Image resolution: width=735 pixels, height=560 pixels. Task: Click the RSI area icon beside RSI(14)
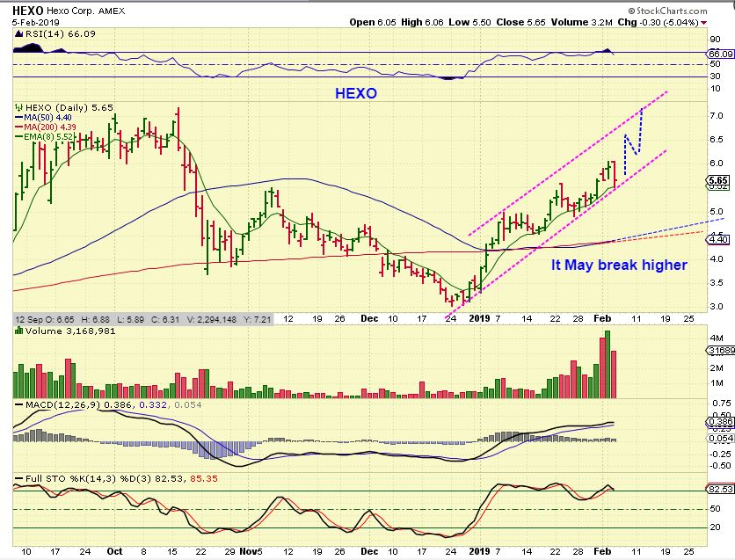pos(19,34)
